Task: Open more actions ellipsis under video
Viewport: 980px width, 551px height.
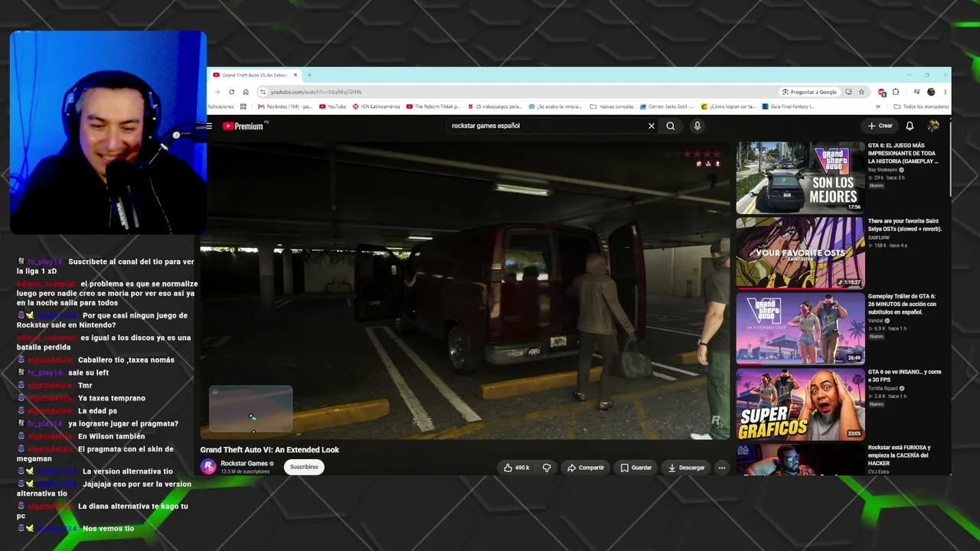Action: (721, 468)
